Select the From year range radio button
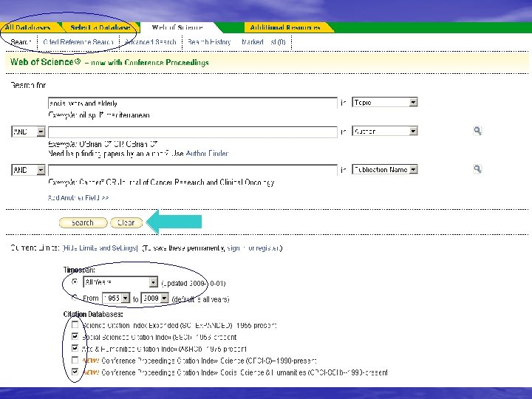This screenshot has height=399, width=532. coord(75,298)
